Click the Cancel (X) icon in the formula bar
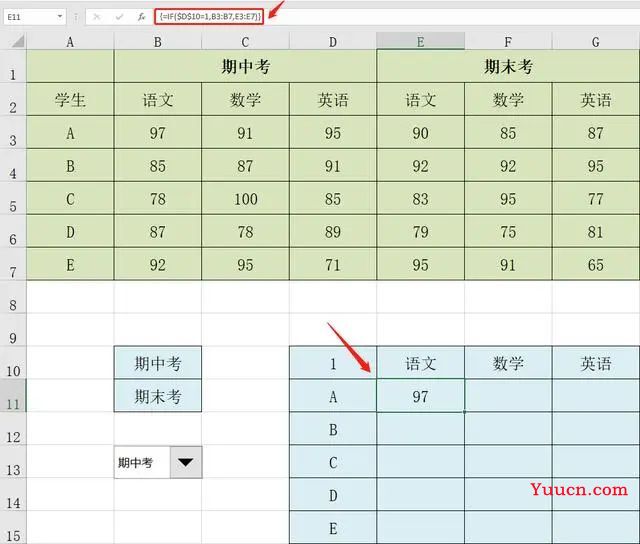 pos(97,17)
